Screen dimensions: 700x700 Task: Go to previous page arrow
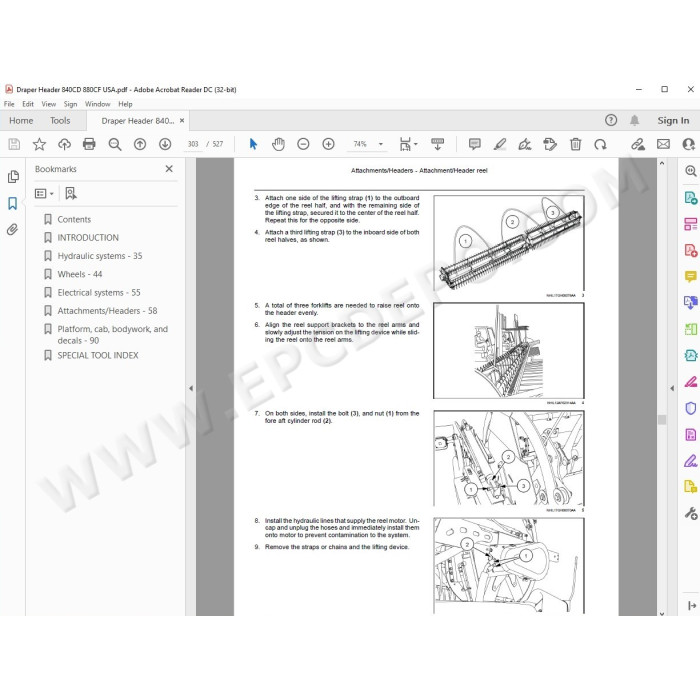[140, 144]
